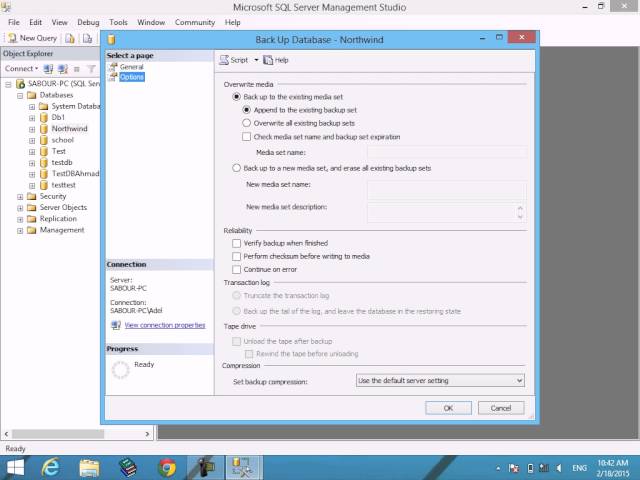Click the disconnect icon in Object Explorer
This screenshot has height=480, width=640.
coord(62,69)
